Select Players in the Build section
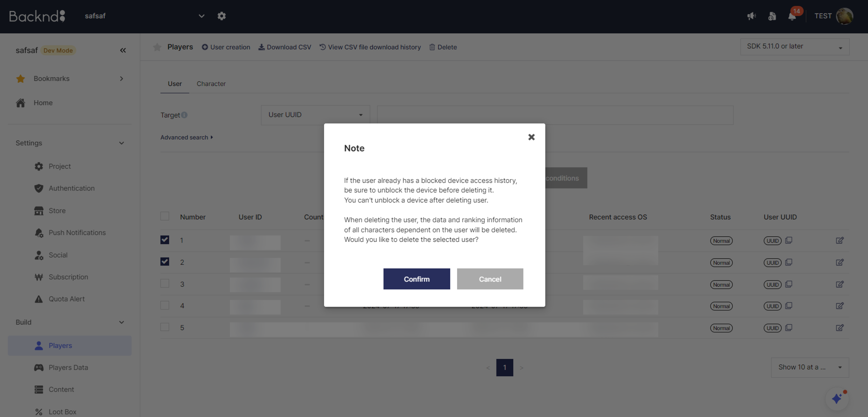This screenshot has width=868, height=417. click(69, 346)
